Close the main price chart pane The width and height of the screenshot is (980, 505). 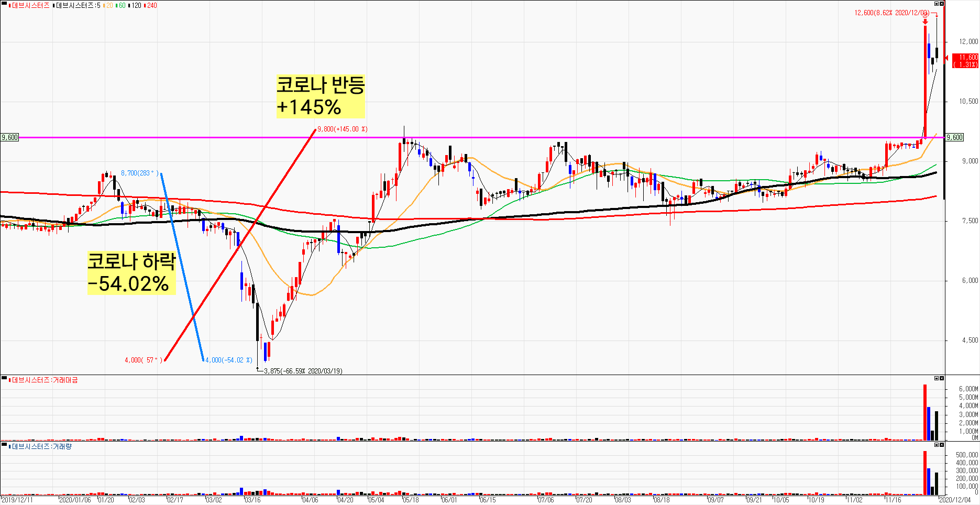click(942, 4)
